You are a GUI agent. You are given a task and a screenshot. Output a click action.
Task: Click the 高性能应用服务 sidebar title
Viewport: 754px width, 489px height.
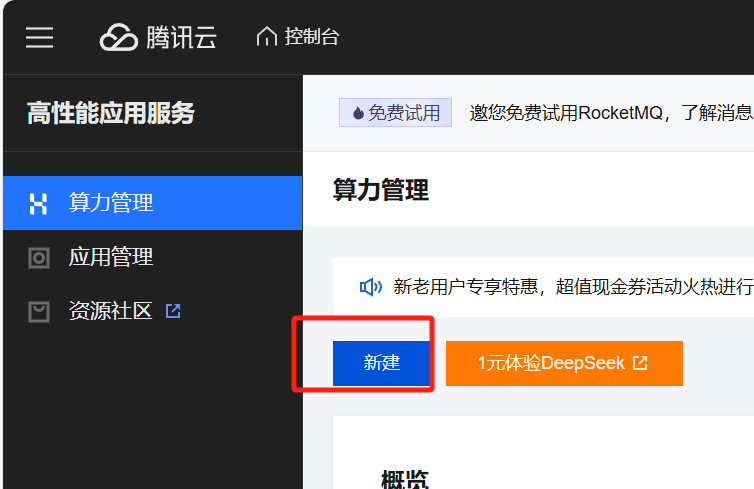111,113
